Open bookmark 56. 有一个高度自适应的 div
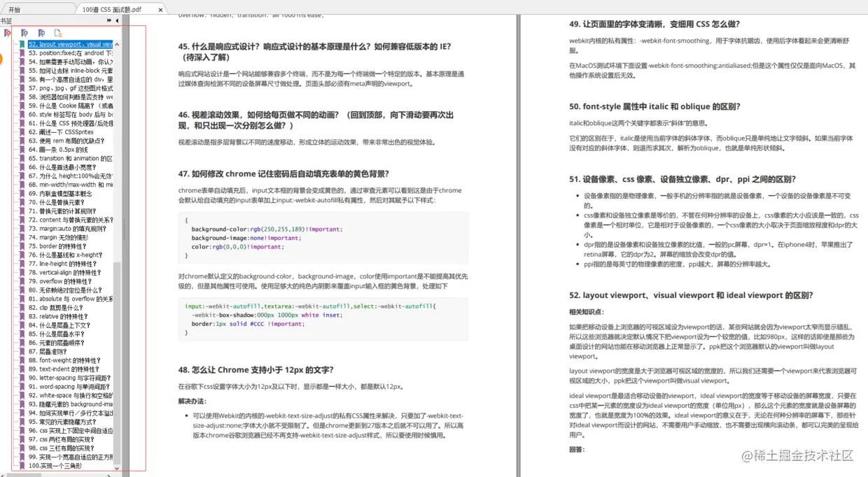Viewport: 868px width, 477px height. [71, 79]
